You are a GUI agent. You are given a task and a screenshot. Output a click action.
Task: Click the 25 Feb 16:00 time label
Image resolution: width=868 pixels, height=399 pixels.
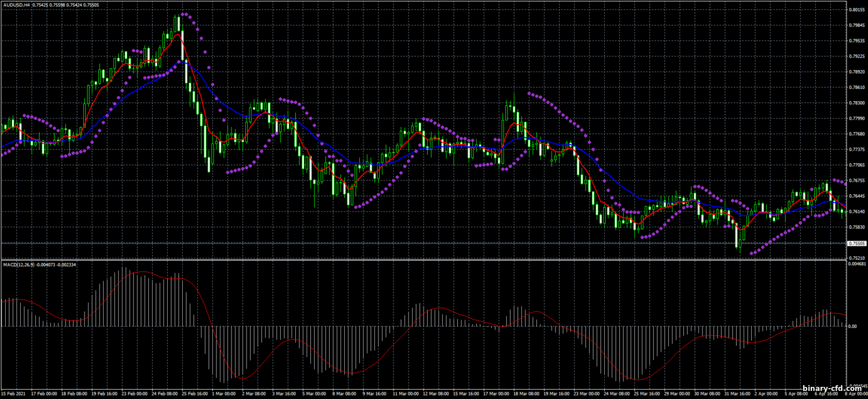pyautogui.click(x=196, y=394)
